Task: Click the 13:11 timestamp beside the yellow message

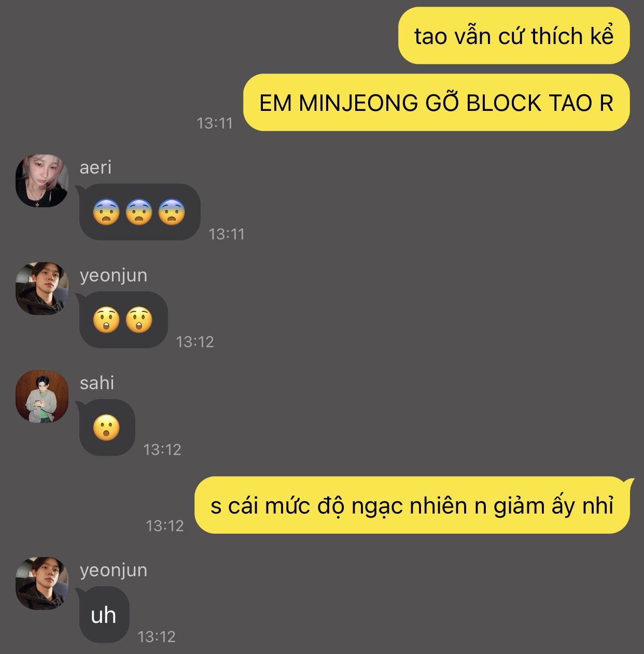Action: tap(215, 123)
